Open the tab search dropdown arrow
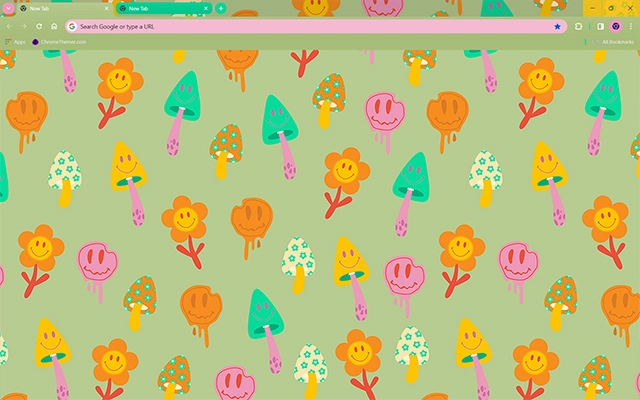The image size is (640, 400). pyautogui.click(x=8, y=8)
